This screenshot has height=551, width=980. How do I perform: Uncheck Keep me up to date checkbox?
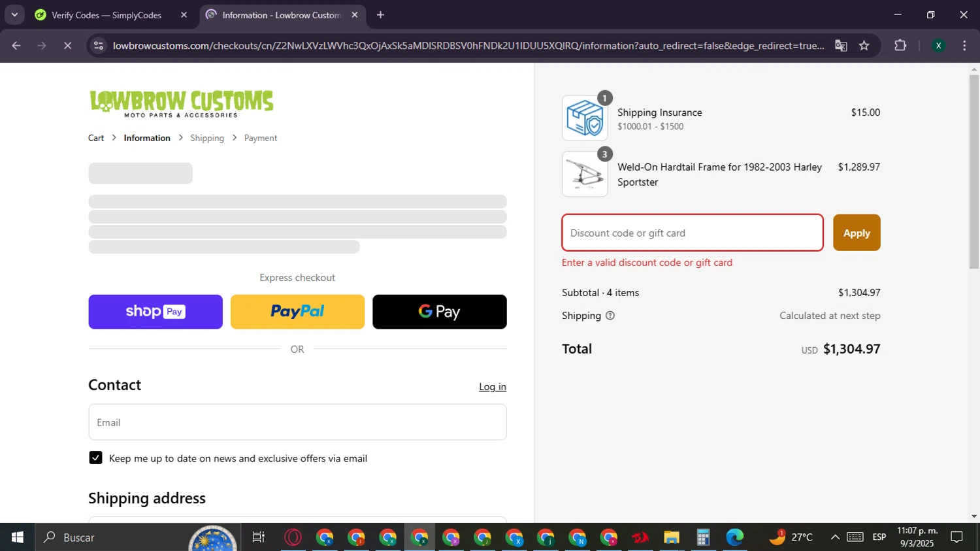coord(95,458)
